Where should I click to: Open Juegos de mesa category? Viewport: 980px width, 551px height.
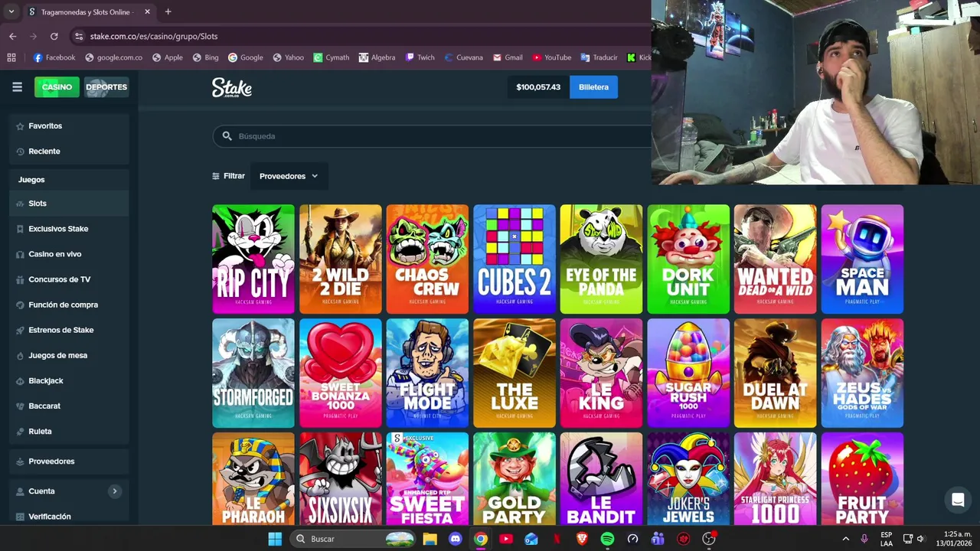69,355
